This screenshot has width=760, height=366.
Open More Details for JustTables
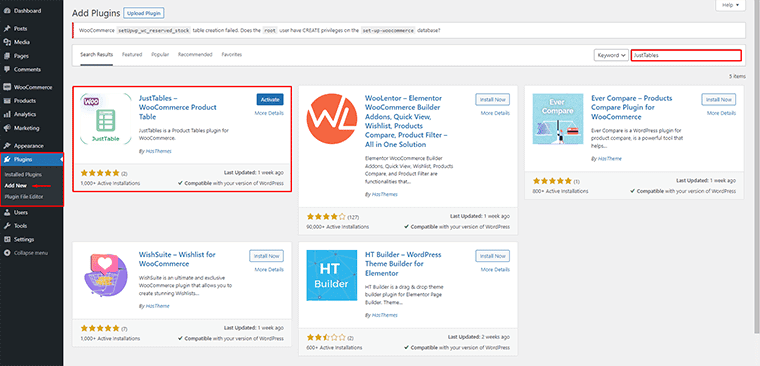click(269, 113)
